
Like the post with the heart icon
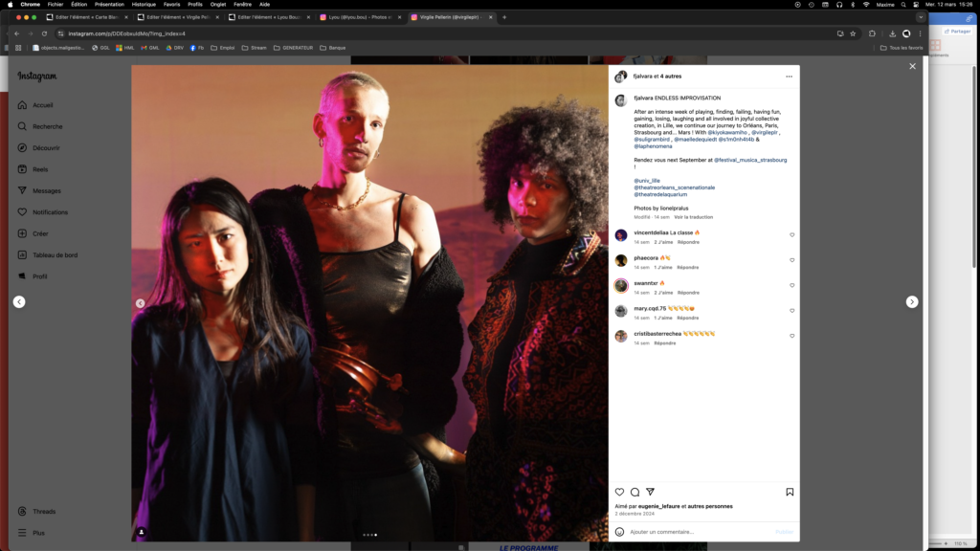[619, 492]
